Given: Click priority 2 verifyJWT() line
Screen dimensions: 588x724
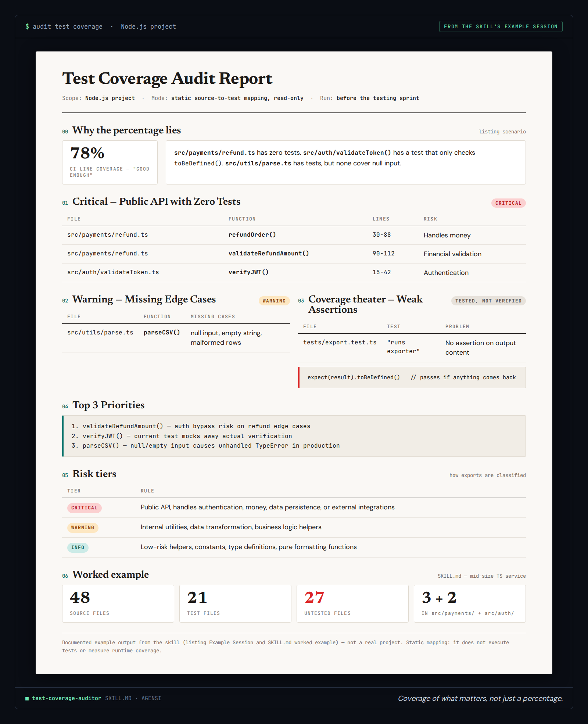Looking at the screenshot, I should pyautogui.click(x=182, y=436).
